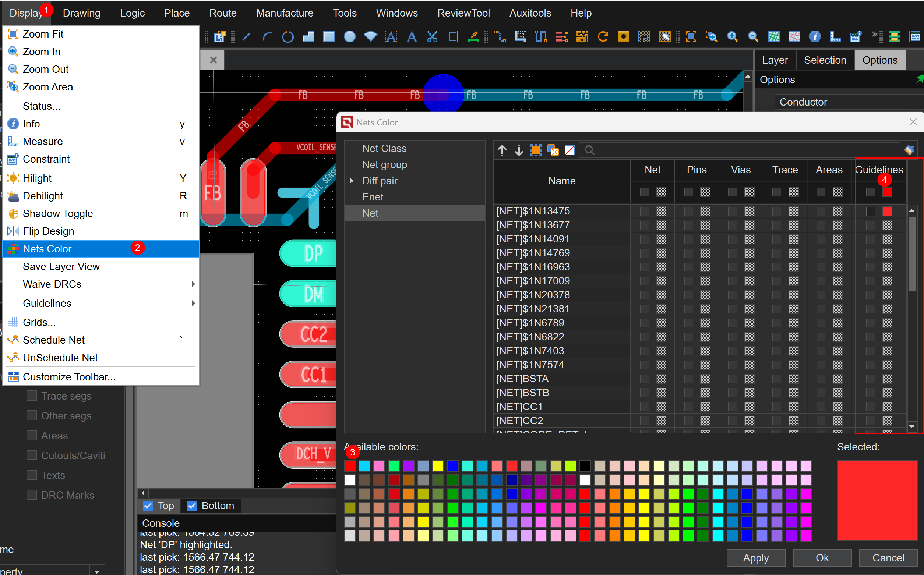Viewport: 924px width, 575px height.
Task: Select the draw line tool icon
Action: [x=247, y=37]
